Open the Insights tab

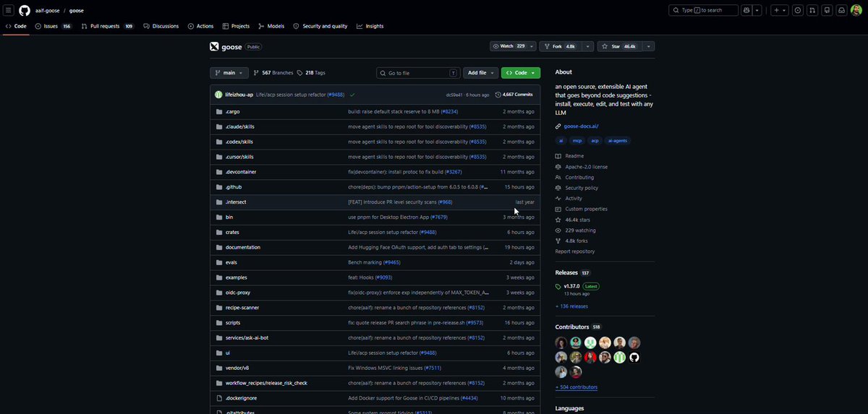370,26
